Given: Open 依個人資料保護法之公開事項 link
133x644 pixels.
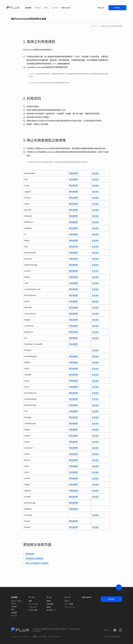Looking at the screenshot, I should click(x=37, y=563).
